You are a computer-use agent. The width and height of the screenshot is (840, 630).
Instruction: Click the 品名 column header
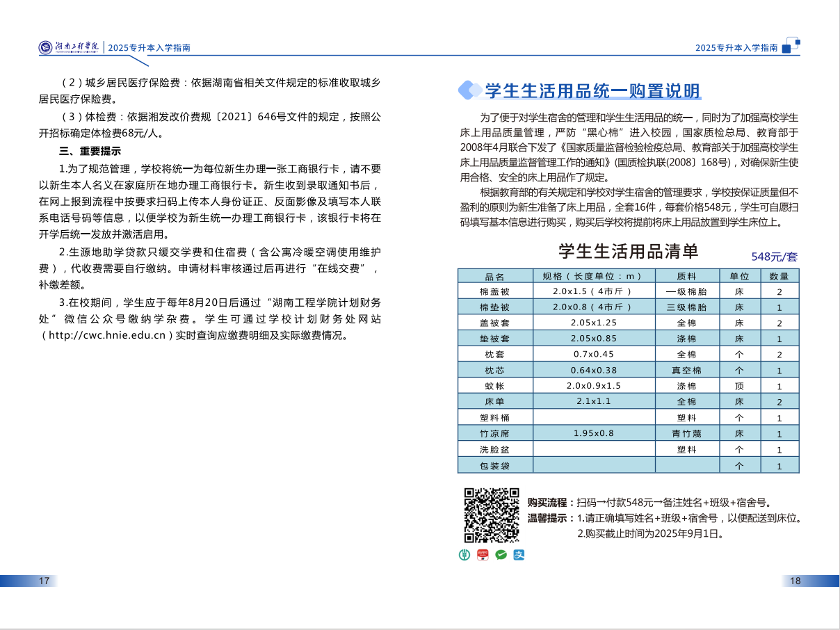(x=495, y=275)
